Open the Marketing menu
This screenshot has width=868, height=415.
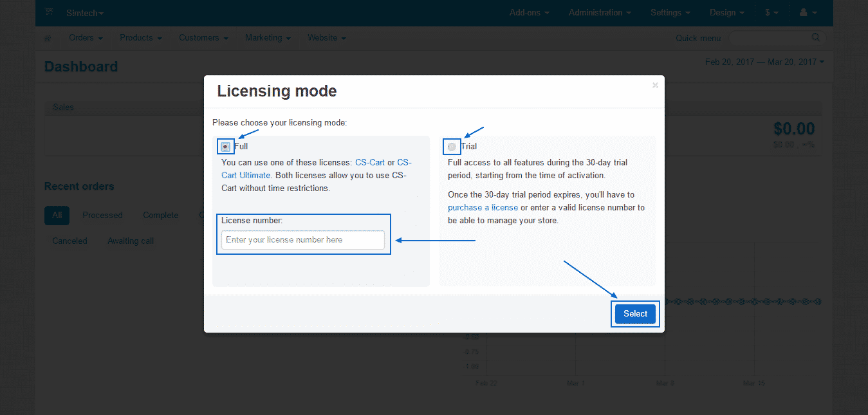tap(264, 37)
